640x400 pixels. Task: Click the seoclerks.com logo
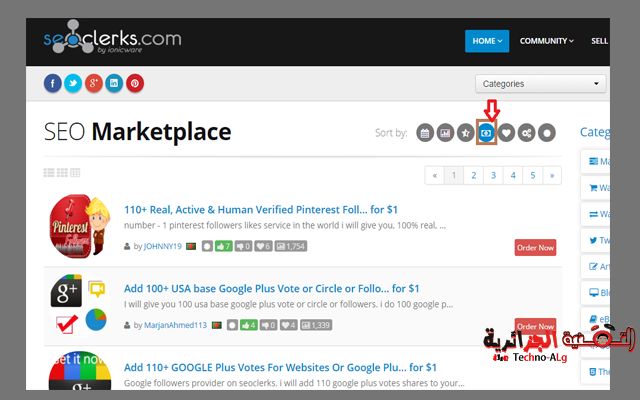112,38
